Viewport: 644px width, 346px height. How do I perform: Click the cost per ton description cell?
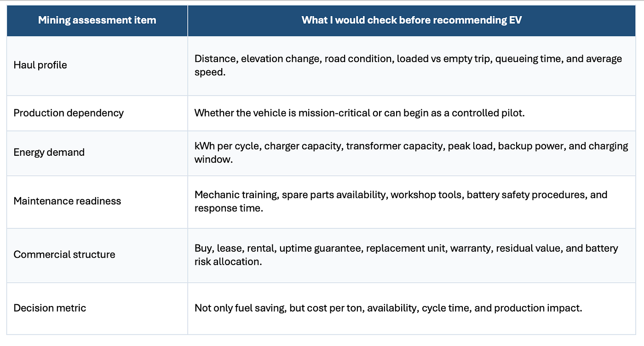tap(412, 308)
